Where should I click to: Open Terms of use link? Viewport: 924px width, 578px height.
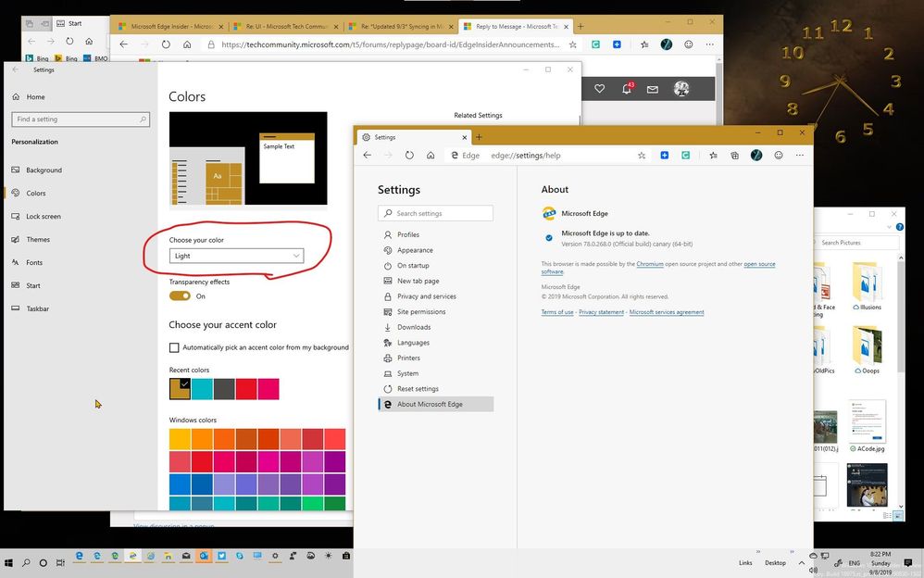click(556, 312)
